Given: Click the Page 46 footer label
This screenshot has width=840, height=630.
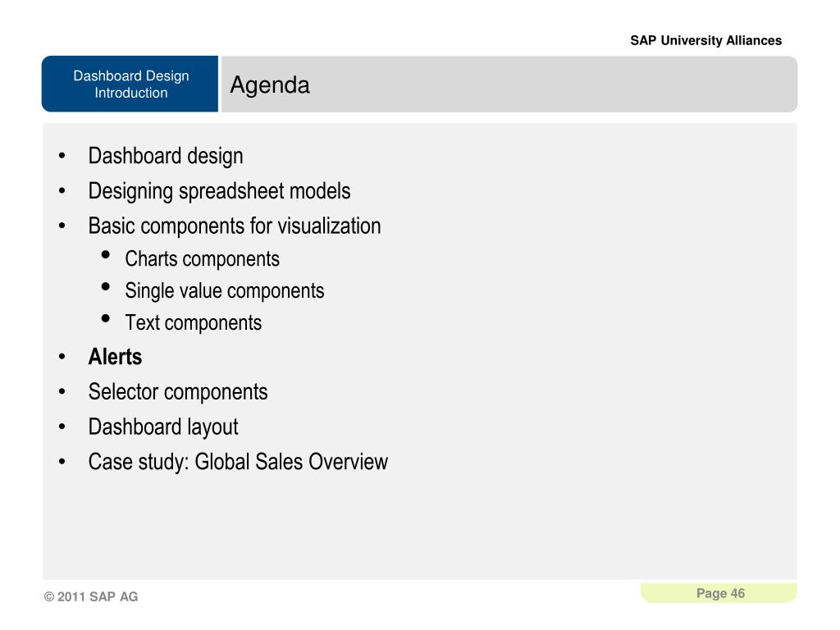Looking at the screenshot, I should (x=720, y=593).
